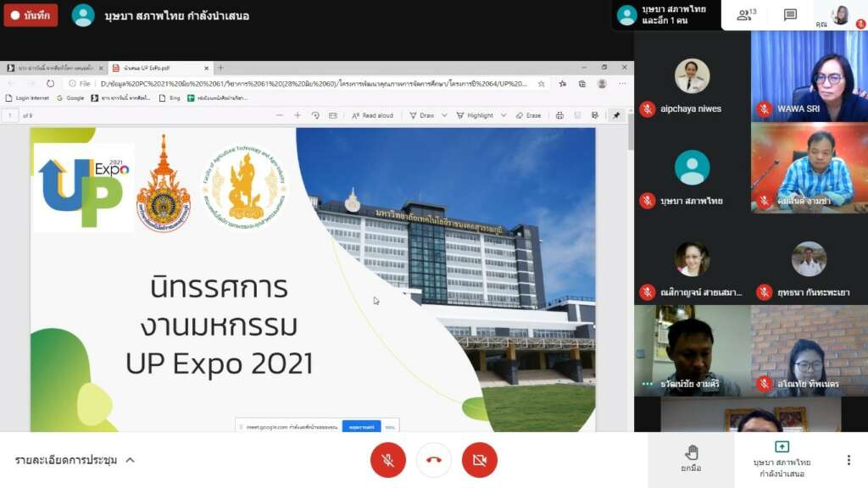Image resolution: width=868 pixels, height=488 pixels.
Task: Switch to UP Expo.pdf browser tab
Action: (x=159, y=68)
